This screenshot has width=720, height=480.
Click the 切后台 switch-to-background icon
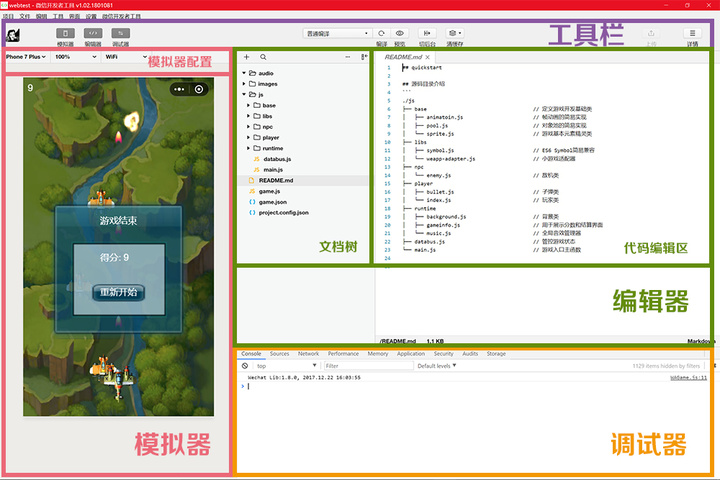click(427, 33)
